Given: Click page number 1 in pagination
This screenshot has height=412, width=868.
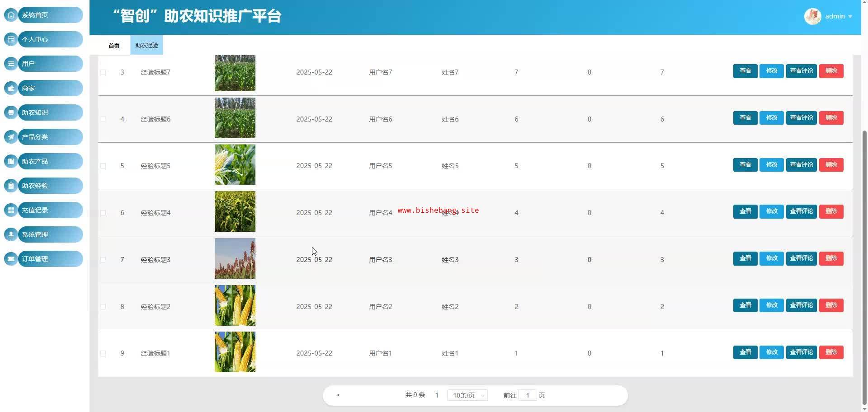Looking at the screenshot, I should click(x=437, y=395).
